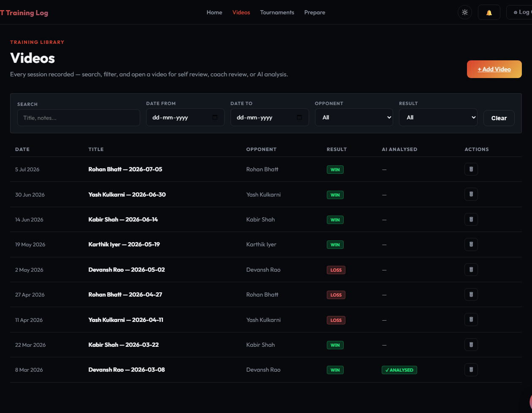This screenshot has width=532, height=413.
Task: Click the Date column header
Action: point(22,149)
